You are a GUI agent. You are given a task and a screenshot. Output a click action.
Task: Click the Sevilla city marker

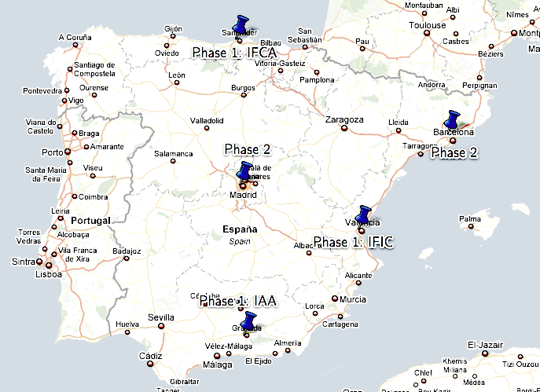tap(161, 326)
